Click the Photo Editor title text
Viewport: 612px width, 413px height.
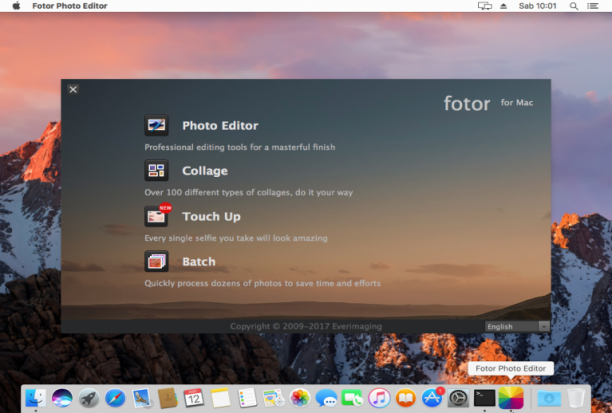[220, 126]
